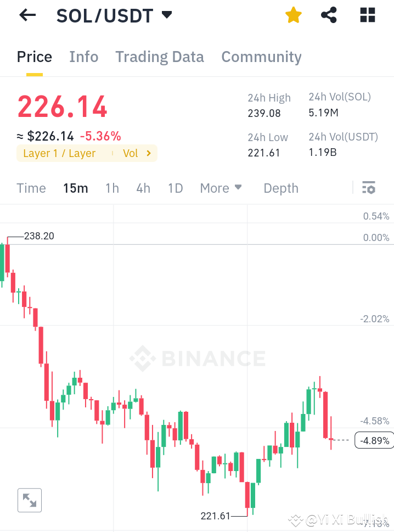This screenshot has height=532, width=394.
Task: Switch to the Info tab
Action: tap(83, 57)
